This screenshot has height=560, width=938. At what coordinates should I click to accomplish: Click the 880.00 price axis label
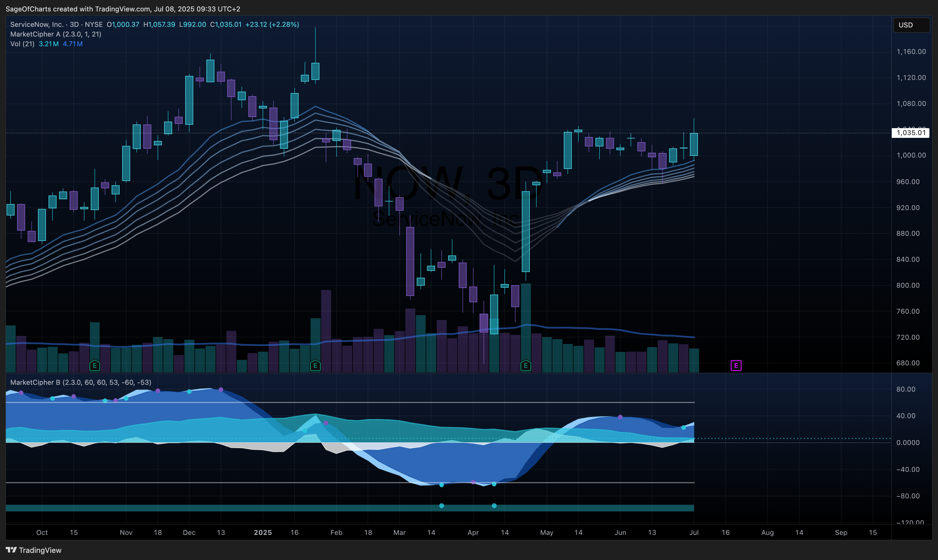coord(908,233)
